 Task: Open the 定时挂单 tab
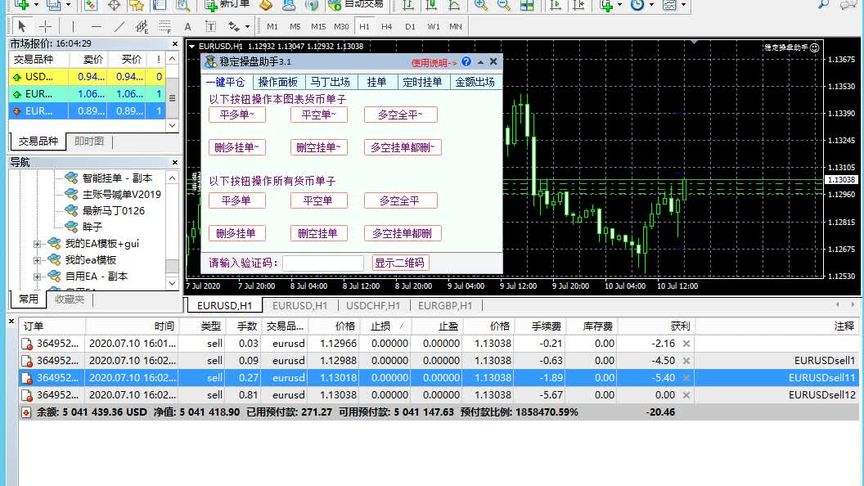(422, 82)
